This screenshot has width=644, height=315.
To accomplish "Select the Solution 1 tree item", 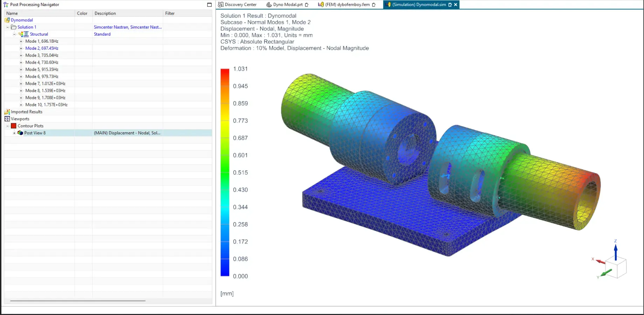I will pyautogui.click(x=27, y=27).
